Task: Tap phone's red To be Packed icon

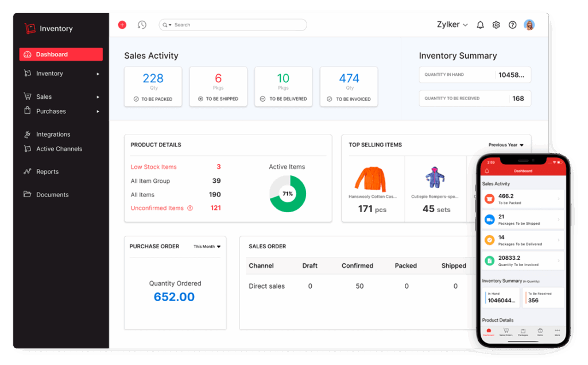Action: (x=489, y=199)
